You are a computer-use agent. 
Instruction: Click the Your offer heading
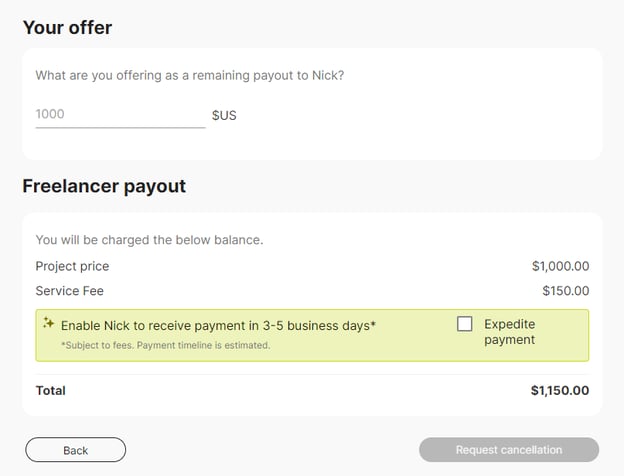pyautogui.click(x=67, y=28)
